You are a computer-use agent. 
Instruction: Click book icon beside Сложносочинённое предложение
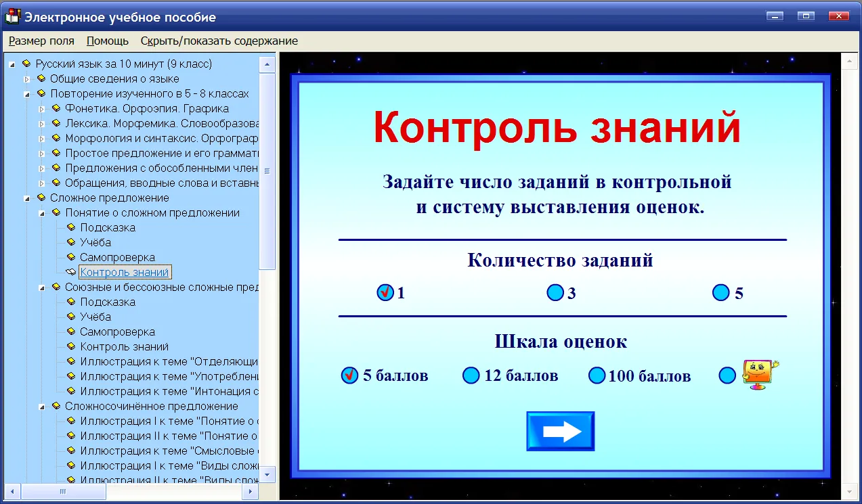click(x=56, y=406)
